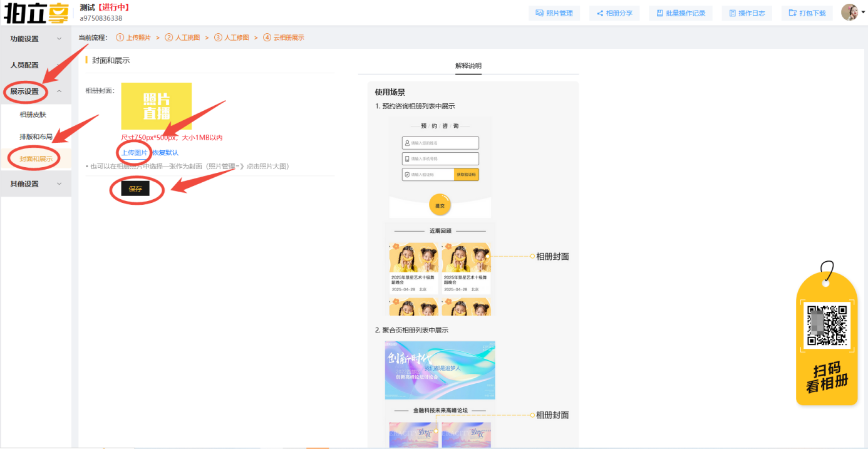Screen dimensions: 868x449
Task: Click 打包下载 package download
Action: coord(807,13)
